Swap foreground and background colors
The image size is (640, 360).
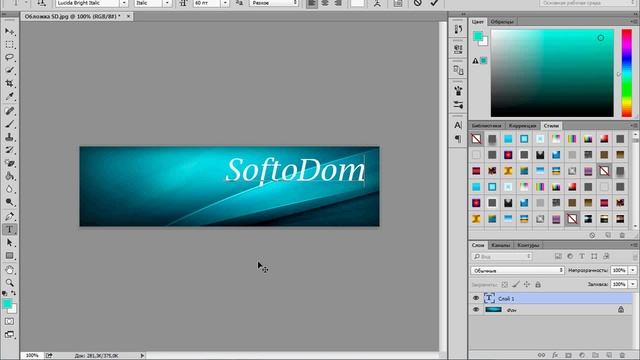[13, 293]
